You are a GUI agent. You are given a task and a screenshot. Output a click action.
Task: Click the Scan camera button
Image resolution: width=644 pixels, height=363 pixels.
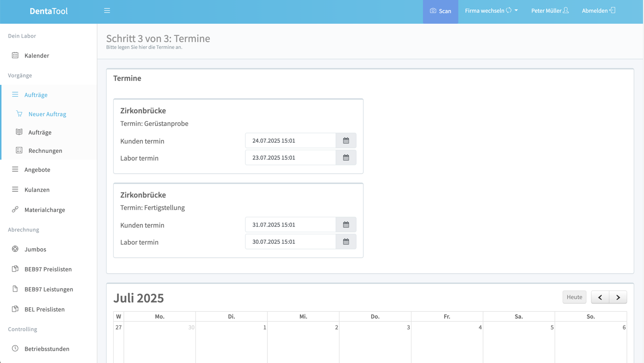tap(440, 11)
